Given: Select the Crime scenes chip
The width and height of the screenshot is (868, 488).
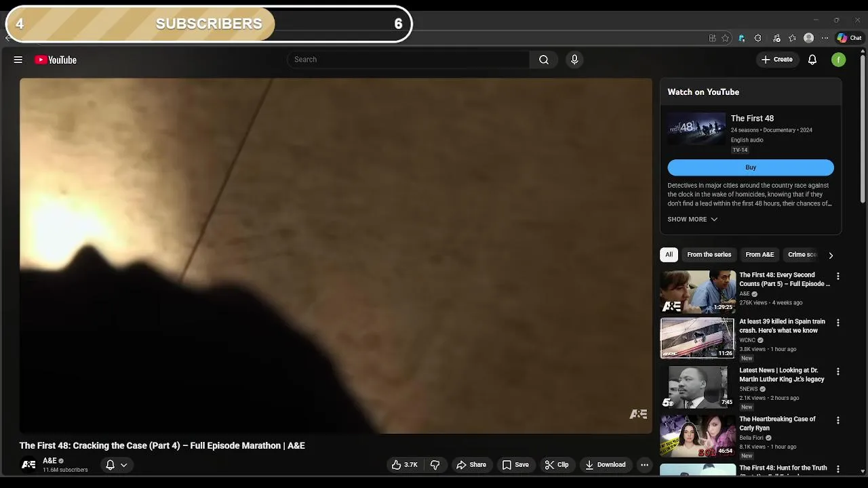Looking at the screenshot, I should 802,255.
